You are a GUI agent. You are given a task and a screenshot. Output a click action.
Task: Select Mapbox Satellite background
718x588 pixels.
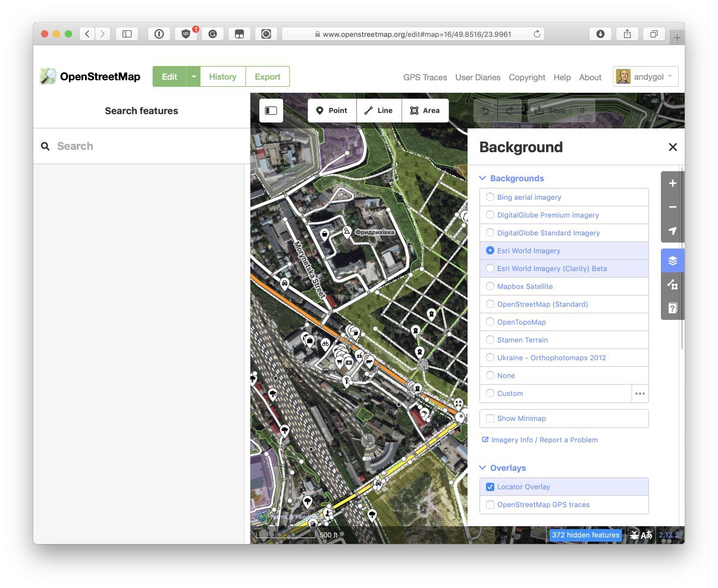(x=564, y=287)
